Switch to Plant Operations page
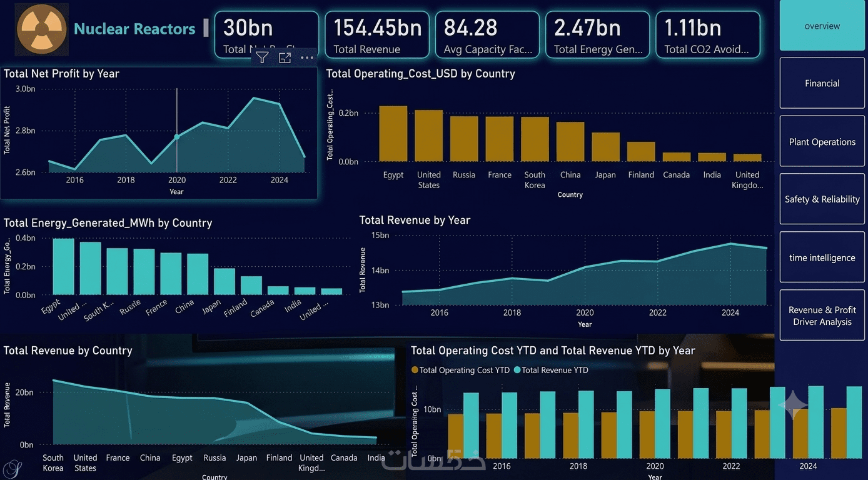 pos(822,142)
